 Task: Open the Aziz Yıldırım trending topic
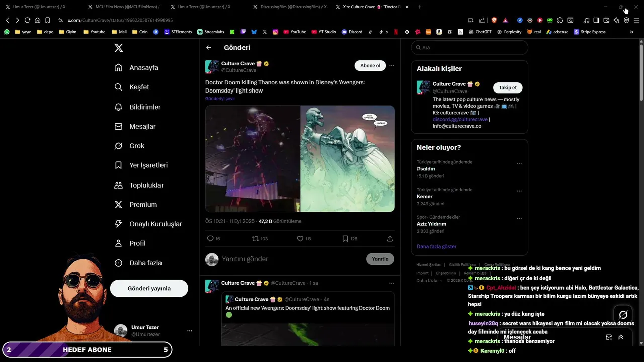(431, 224)
